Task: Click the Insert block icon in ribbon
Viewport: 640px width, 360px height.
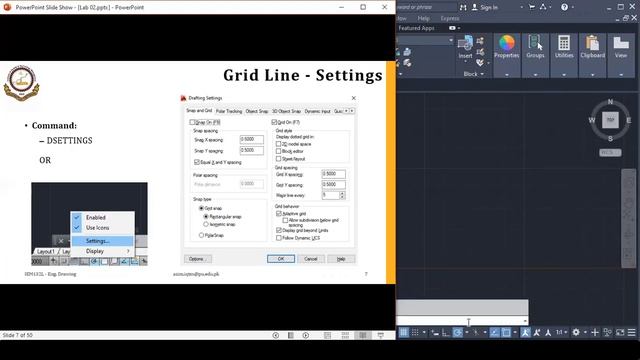Action: tap(465, 43)
